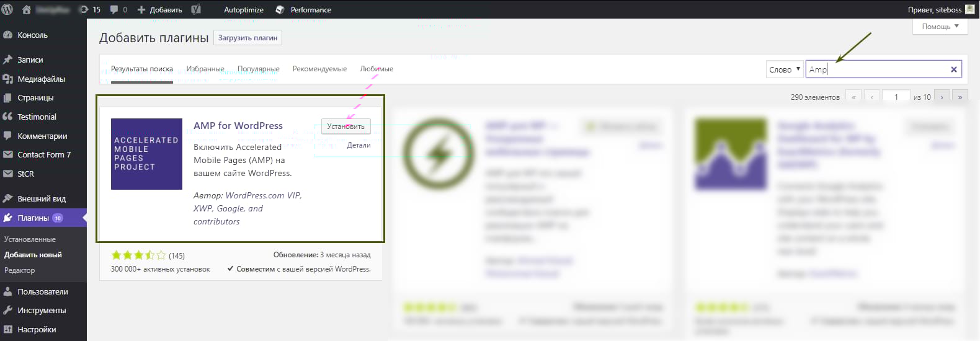Open Contact Form 7 in the sidebar
980x341 pixels.
43,154
